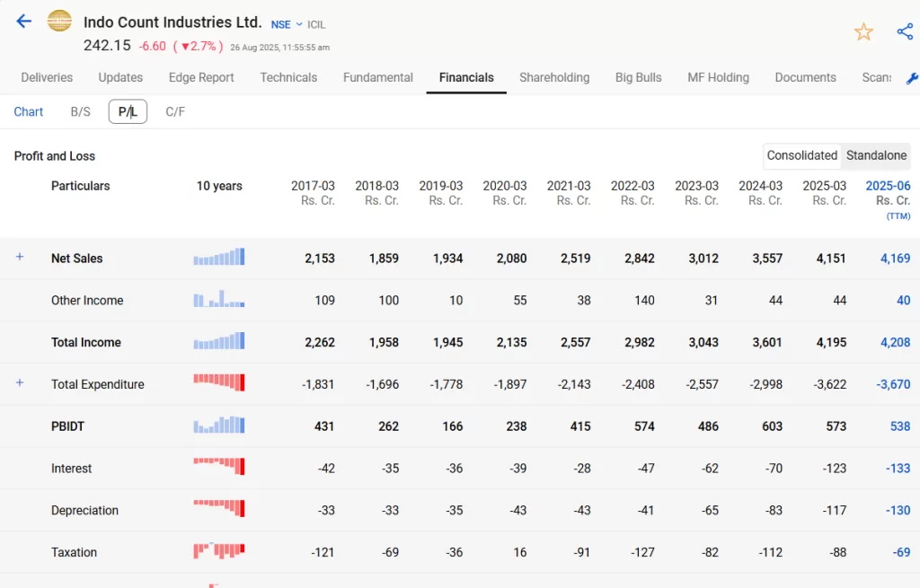Open the NSE exchange dropdown

(287, 24)
